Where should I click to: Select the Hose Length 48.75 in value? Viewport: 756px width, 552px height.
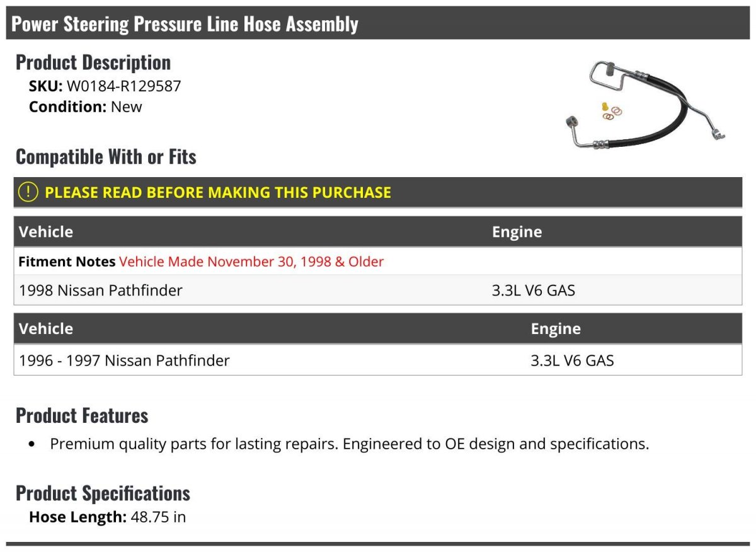158,517
